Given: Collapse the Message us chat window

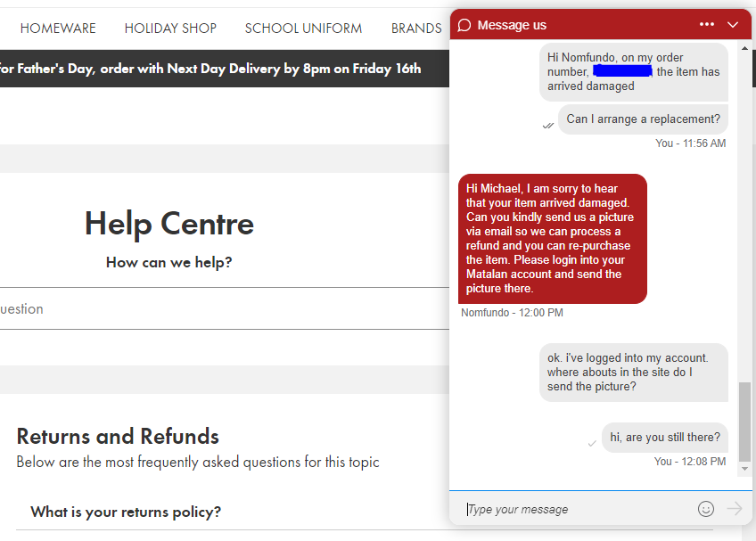Looking at the screenshot, I should [733, 25].
